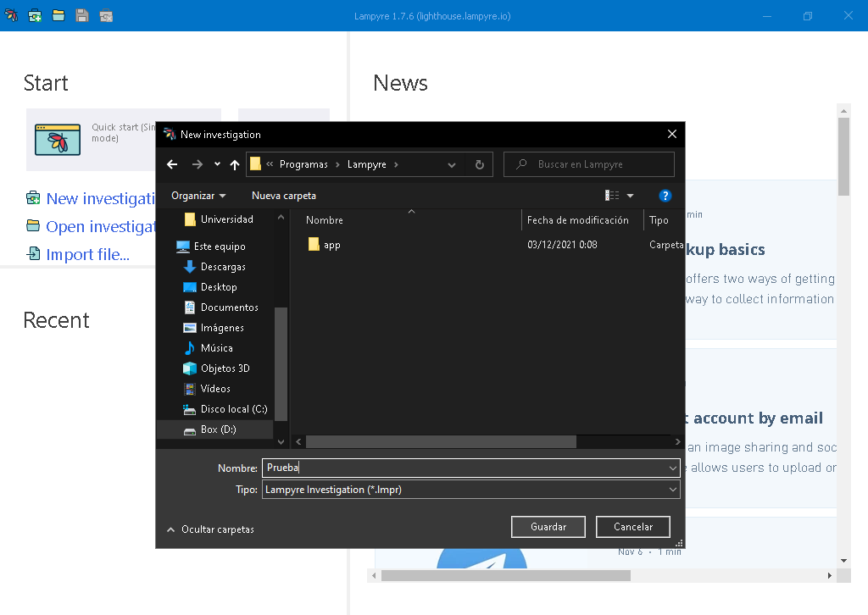Viewport: 868px width, 615px height.
Task: Click the new investigation toolbar icon
Action: coord(35,15)
